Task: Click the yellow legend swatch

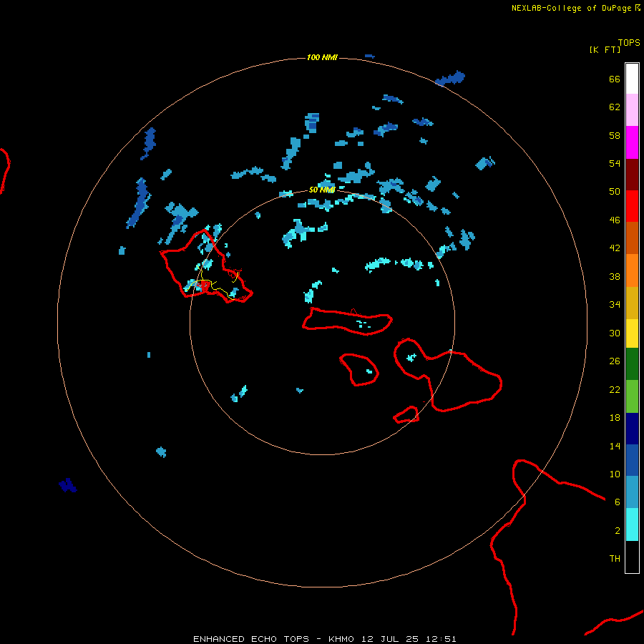Action: (x=632, y=333)
